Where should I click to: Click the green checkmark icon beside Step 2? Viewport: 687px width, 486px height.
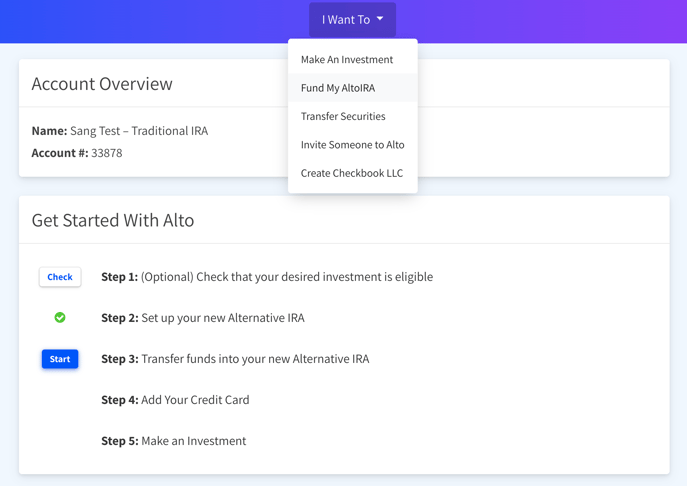[x=60, y=317]
